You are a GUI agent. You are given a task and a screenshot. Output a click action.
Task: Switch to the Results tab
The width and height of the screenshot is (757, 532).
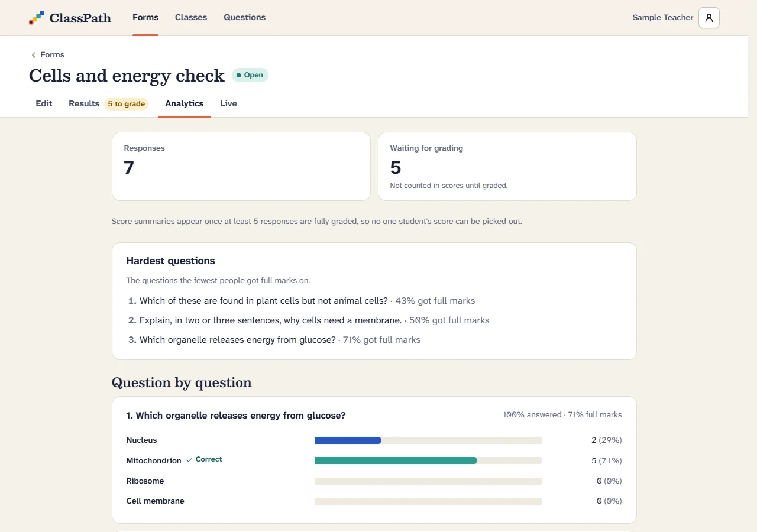[108, 103]
